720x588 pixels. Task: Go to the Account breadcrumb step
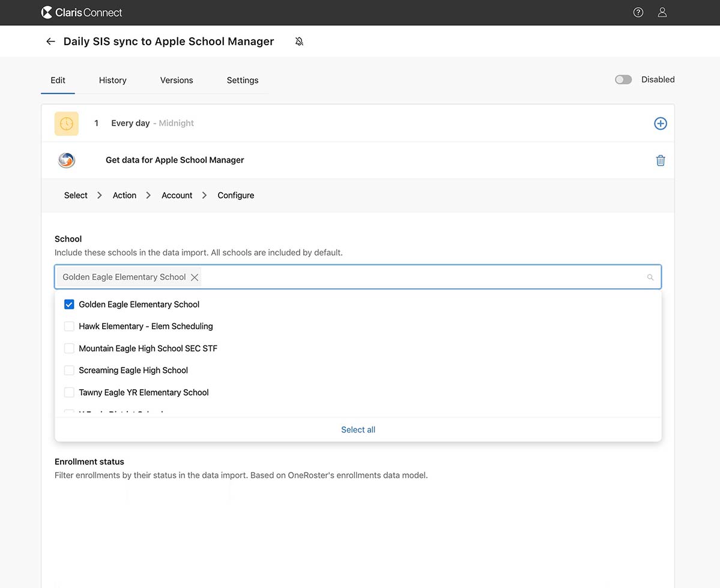(177, 195)
